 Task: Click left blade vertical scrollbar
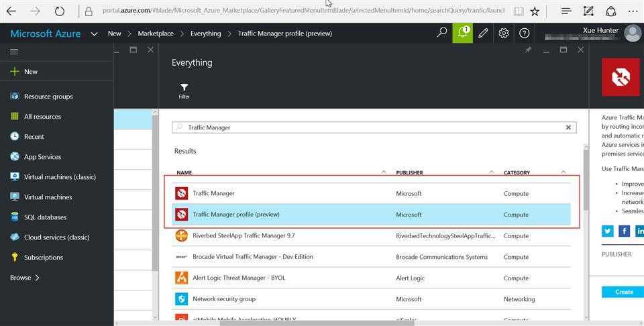tap(155, 193)
